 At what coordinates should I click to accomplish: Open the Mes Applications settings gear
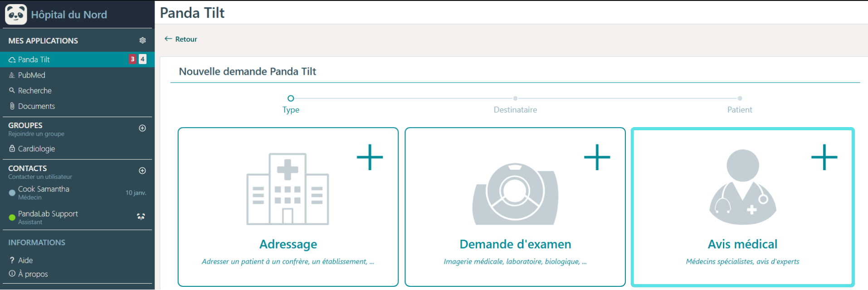142,40
